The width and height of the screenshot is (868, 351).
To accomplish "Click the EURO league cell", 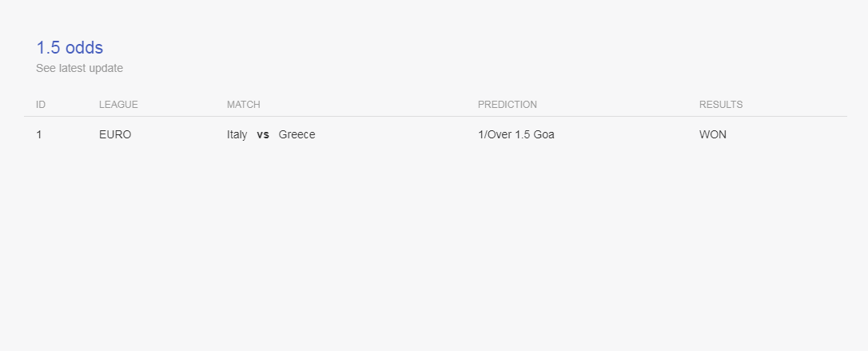I will [115, 134].
